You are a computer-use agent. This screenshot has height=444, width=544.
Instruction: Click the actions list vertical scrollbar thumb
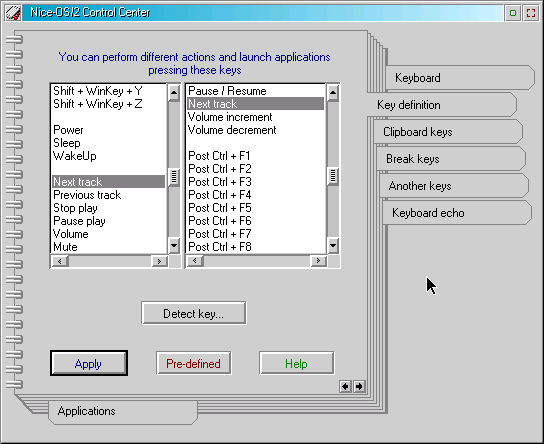coord(333,177)
